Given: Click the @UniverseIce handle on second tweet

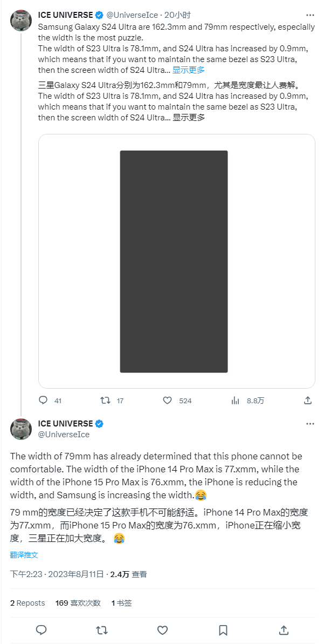Looking at the screenshot, I should pos(64,434).
